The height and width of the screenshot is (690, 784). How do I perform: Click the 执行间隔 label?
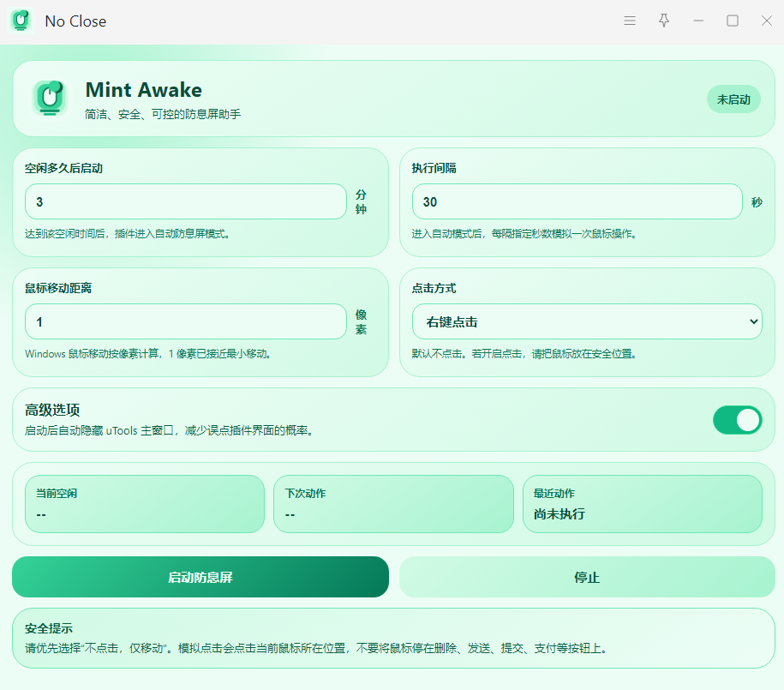[x=434, y=168]
